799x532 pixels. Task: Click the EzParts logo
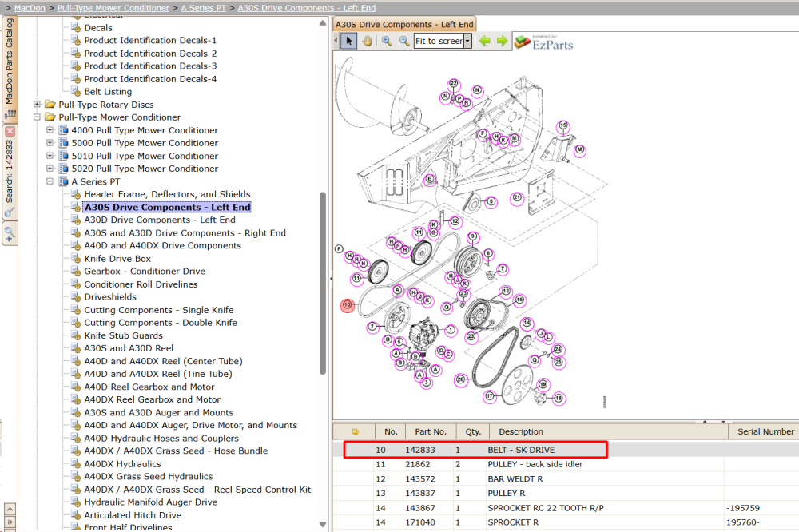(x=543, y=42)
